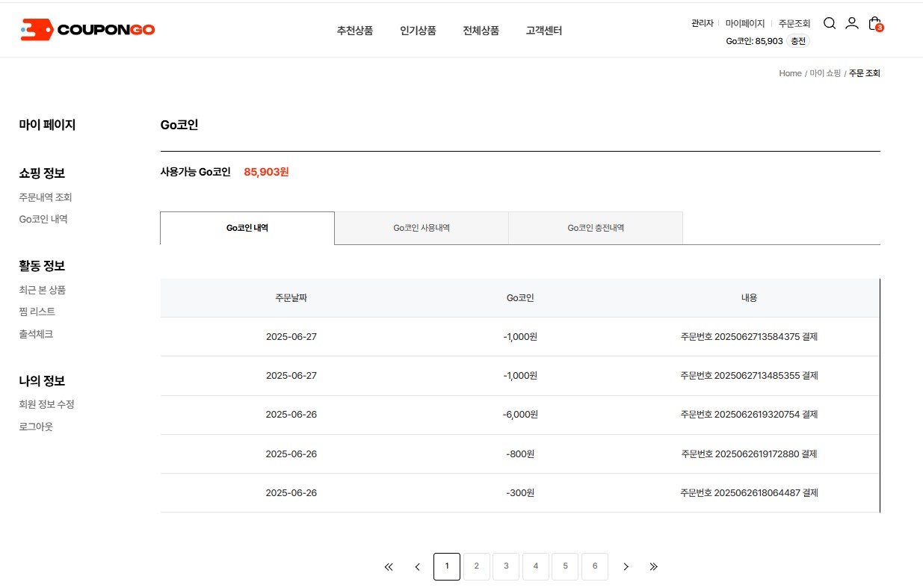Switch to Go코인 충전내역 tab
This screenshot has height=588, width=923.
pos(596,228)
